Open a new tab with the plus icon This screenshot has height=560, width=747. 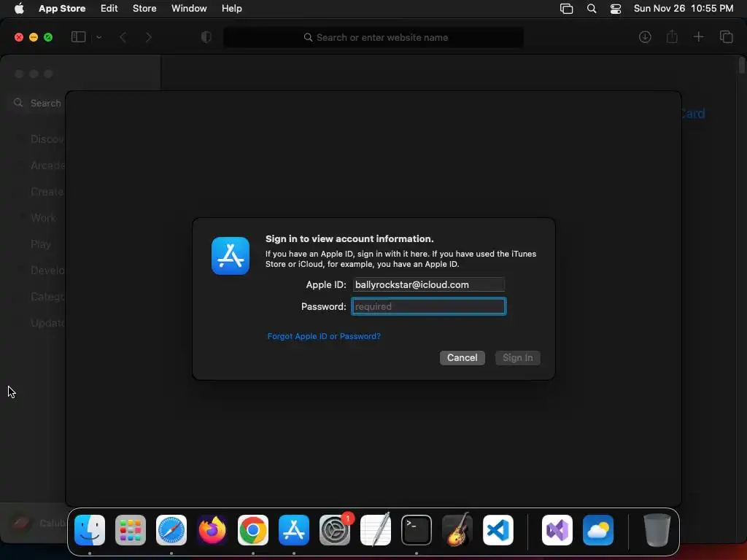click(698, 37)
